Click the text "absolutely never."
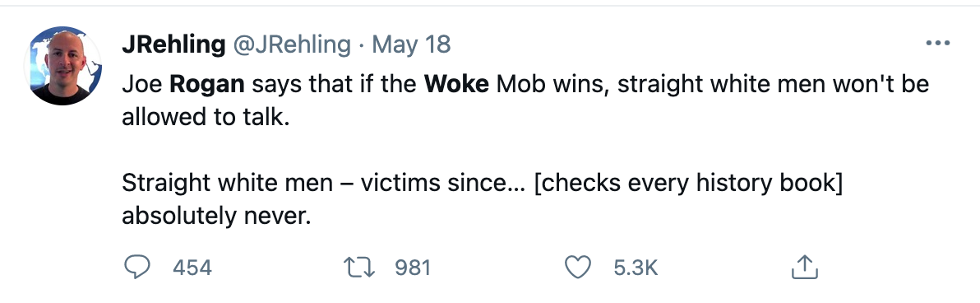 pos(215,216)
